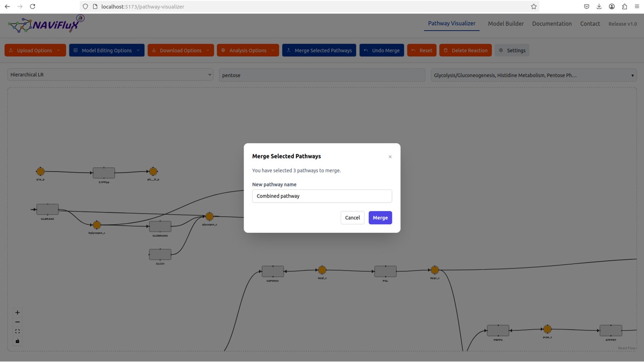Click the Combined pathway name field

pos(321,196)
